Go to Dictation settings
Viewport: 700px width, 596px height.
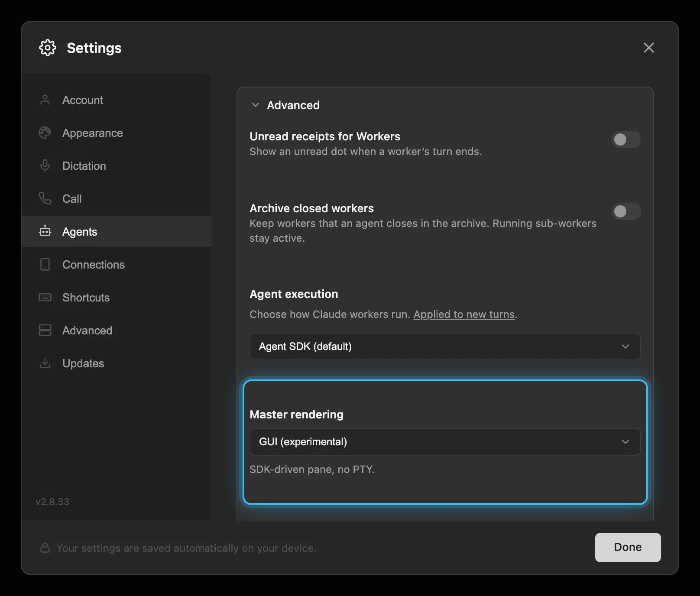[117, 166]
